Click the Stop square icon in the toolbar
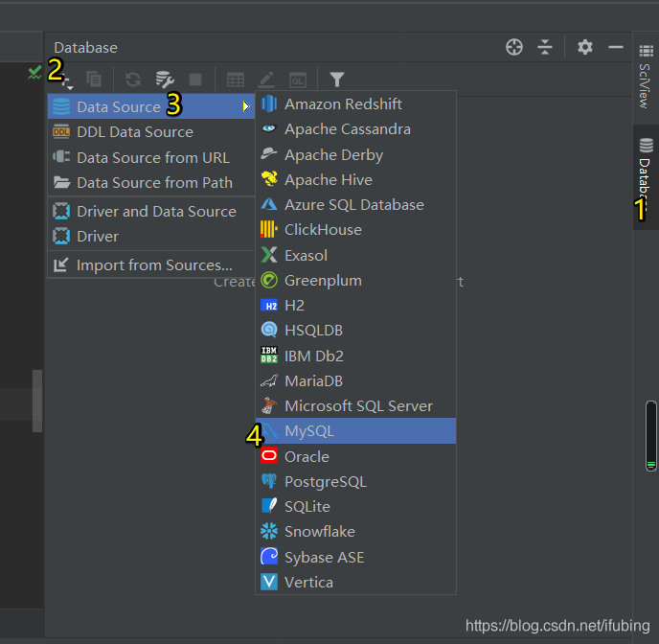659x644 pixels. [x=195, y=79]
